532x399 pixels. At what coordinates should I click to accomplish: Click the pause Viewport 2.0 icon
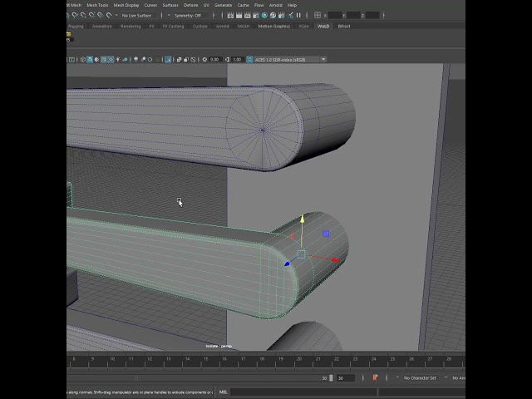tap(298, 15)
